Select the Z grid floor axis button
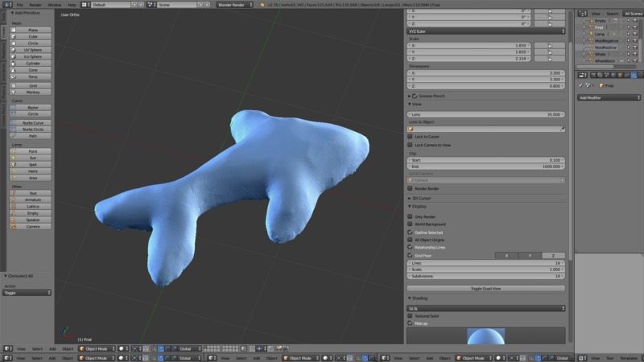This screenshot has width=644, height=362. [553, 256]
